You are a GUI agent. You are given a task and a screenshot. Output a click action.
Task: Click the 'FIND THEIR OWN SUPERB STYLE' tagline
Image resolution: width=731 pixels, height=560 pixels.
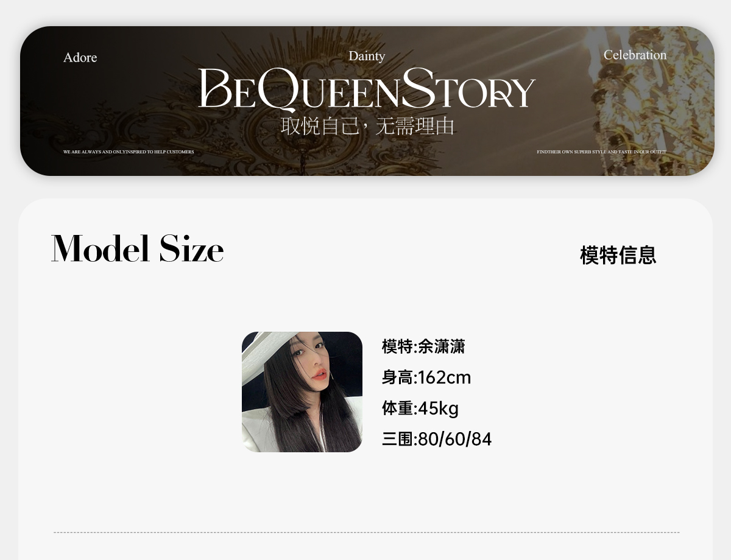click(601, 152)
